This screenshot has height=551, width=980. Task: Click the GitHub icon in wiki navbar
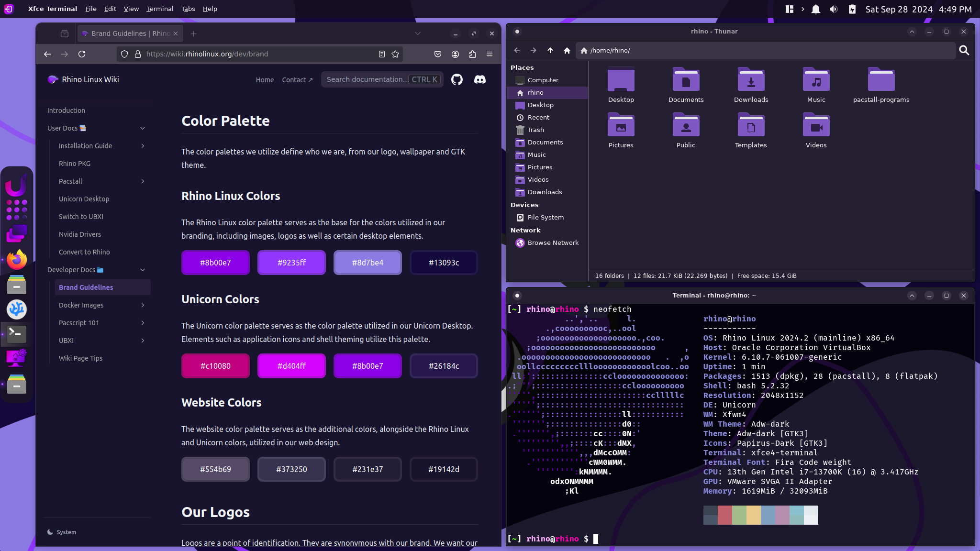coord(457,79)
